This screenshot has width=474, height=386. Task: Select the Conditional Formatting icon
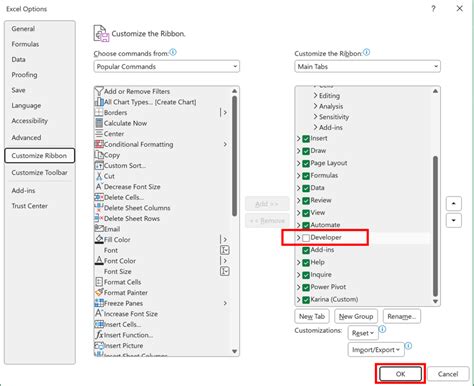(x=99, y=144)
